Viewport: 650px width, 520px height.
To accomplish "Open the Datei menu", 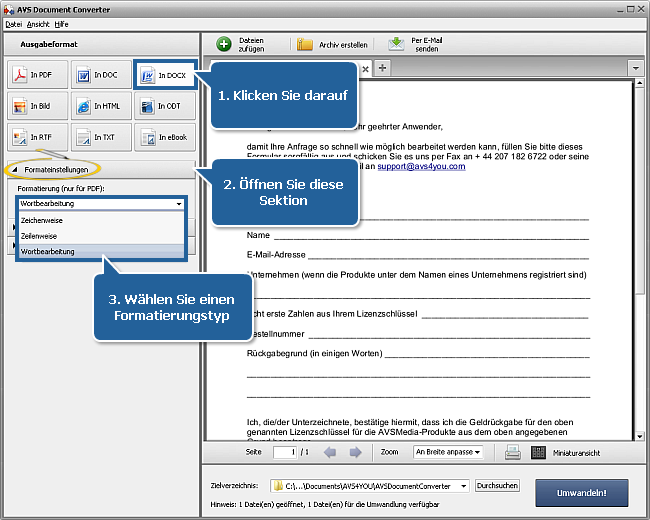I will click(x=13, y=22).
